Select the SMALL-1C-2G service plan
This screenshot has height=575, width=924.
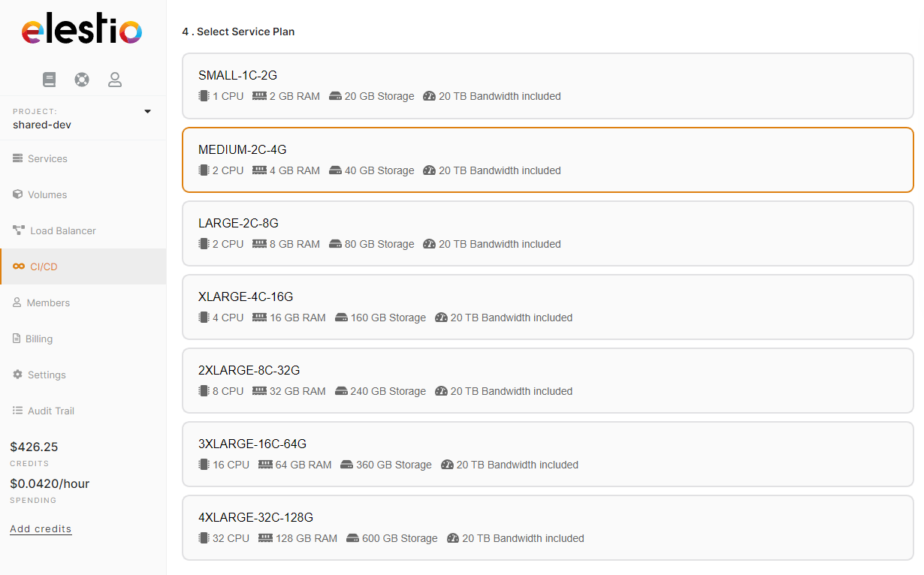click(548, 86)
